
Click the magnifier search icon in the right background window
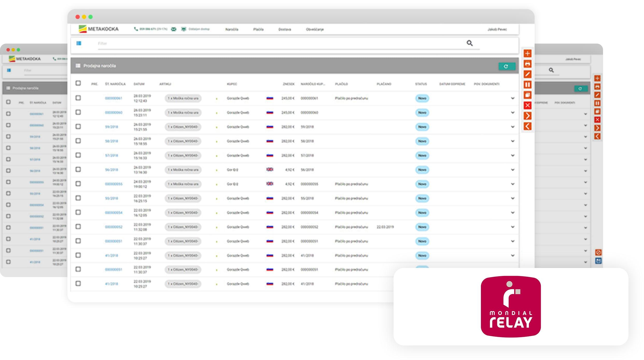coord(551,70)
